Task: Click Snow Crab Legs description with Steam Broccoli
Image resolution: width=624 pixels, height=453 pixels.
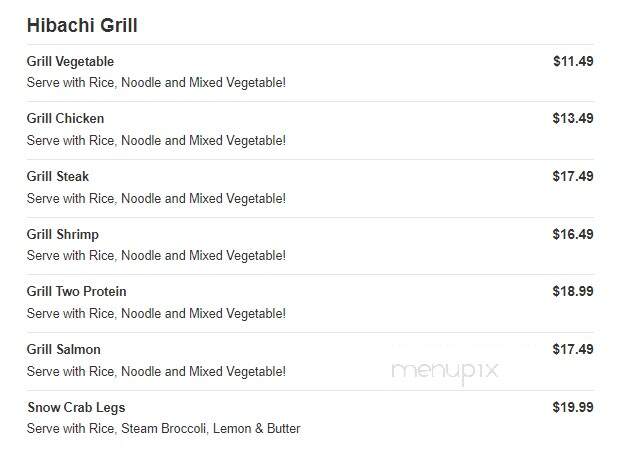Action: point(164,428)
